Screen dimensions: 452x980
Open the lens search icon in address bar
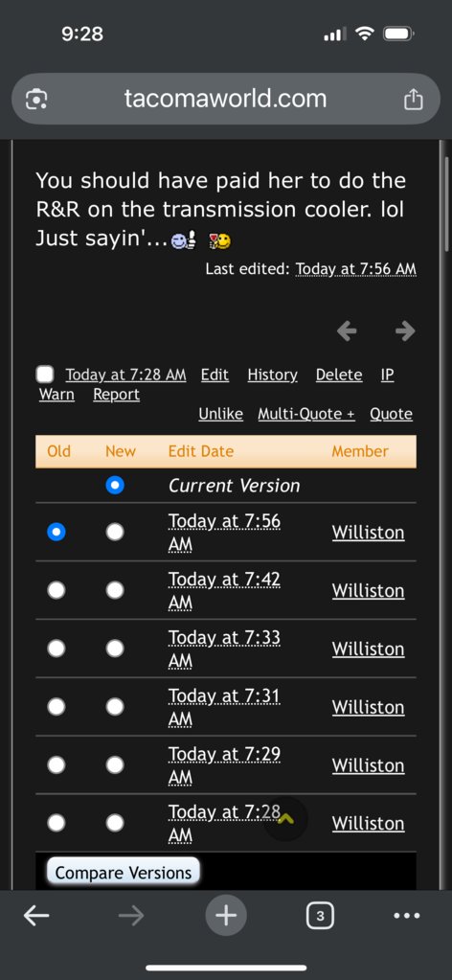[36, 100]
